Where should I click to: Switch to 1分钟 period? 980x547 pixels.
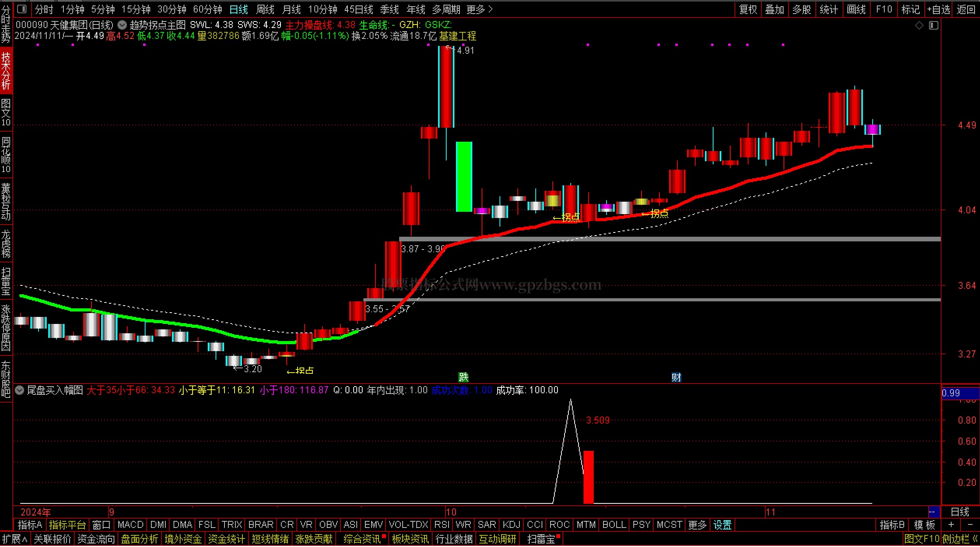pyautogui.click(x=73, y=9)
